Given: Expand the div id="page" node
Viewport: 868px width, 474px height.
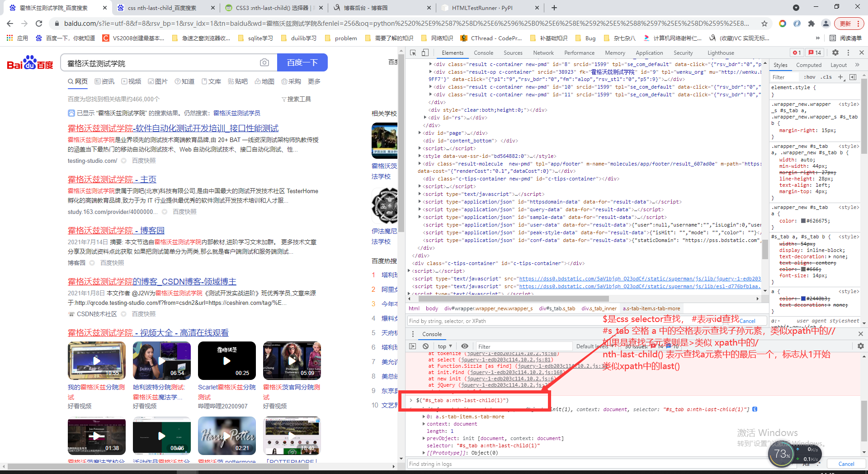Looking at the screenshot, I should [x=420, y=133].
